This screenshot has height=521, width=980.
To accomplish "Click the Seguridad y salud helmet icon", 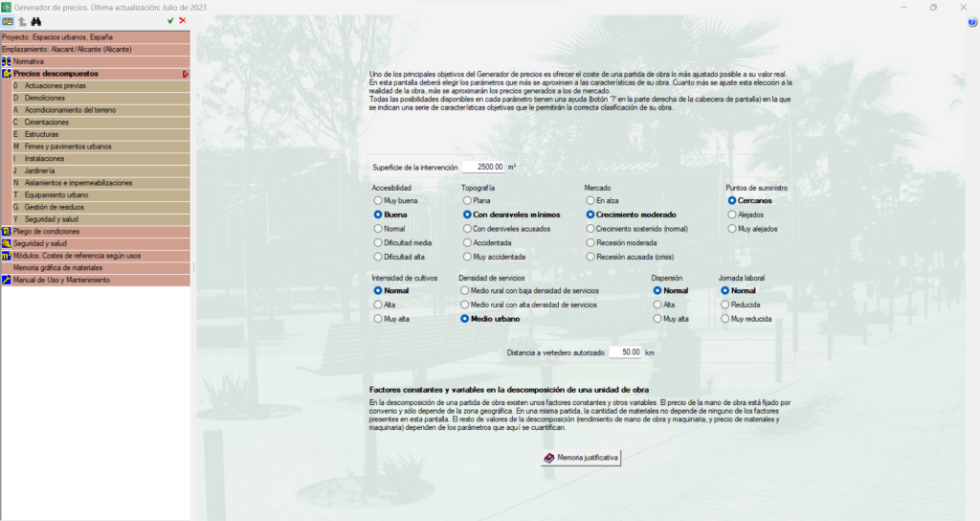I will (x=7, y=243).
